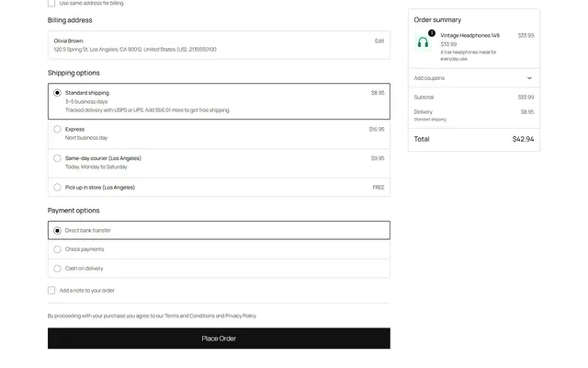Image resolution: width=588 pixels, height=368 pixels.
Task: Open the Privacy Policy link
Action: point(241,316)
